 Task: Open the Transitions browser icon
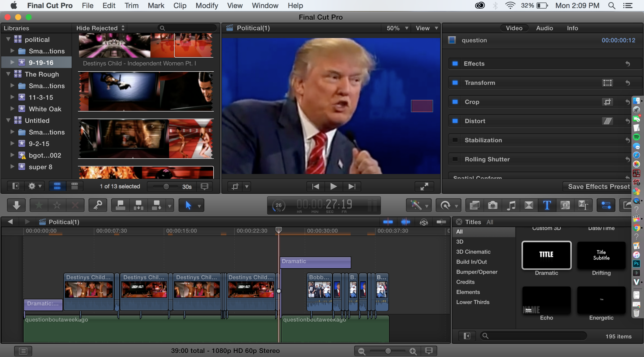tap(529, 205)
